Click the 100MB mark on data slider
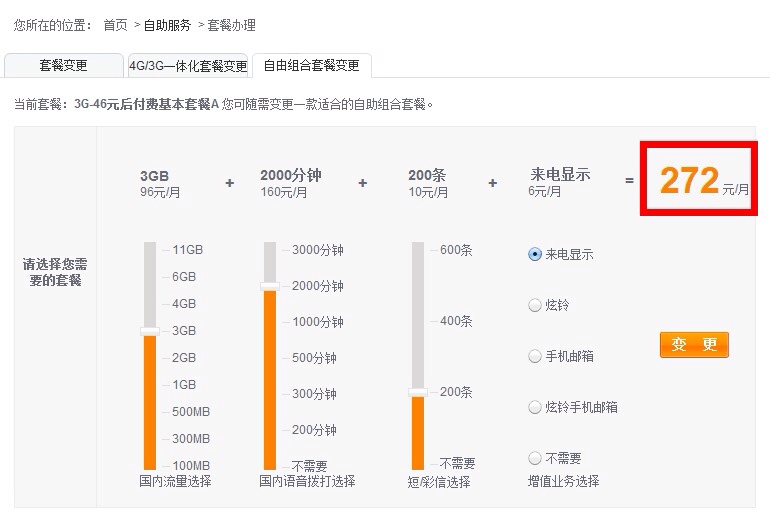 [150, 465]
